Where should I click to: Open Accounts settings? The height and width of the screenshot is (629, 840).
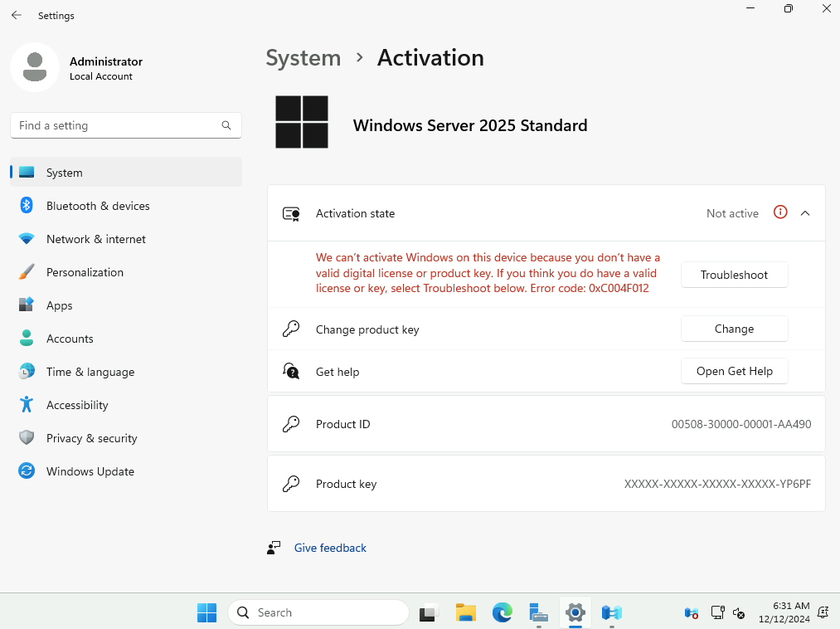(x=126, y=339)
